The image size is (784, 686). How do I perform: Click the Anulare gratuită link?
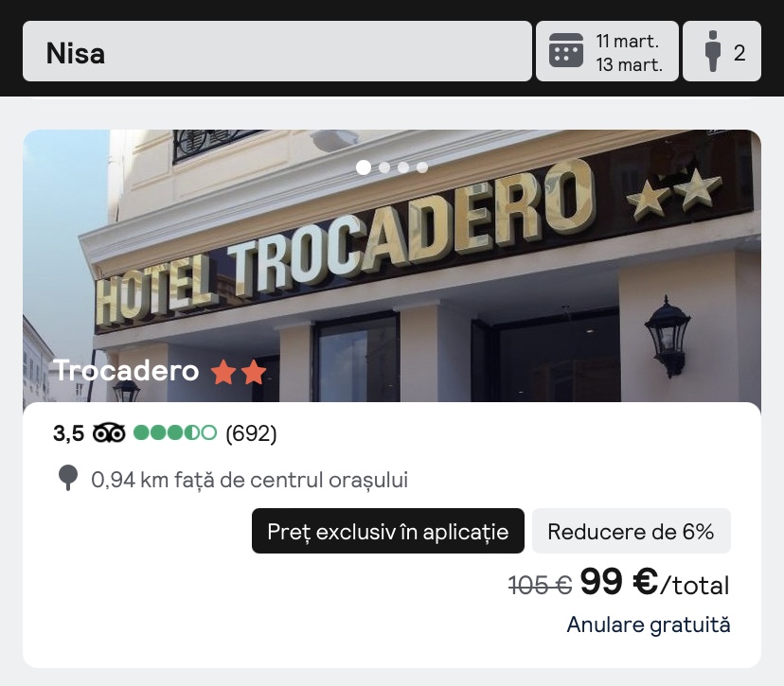649,624
